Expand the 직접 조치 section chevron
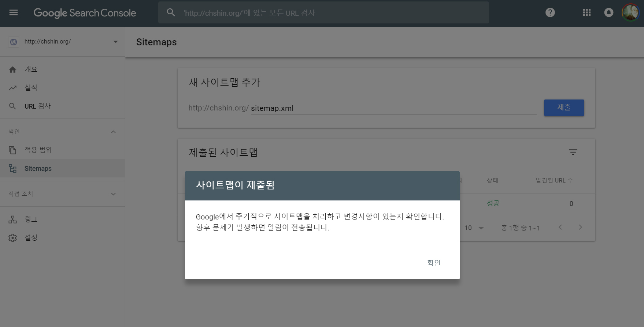This screenshot has width=644, height=327. (114, 194)
